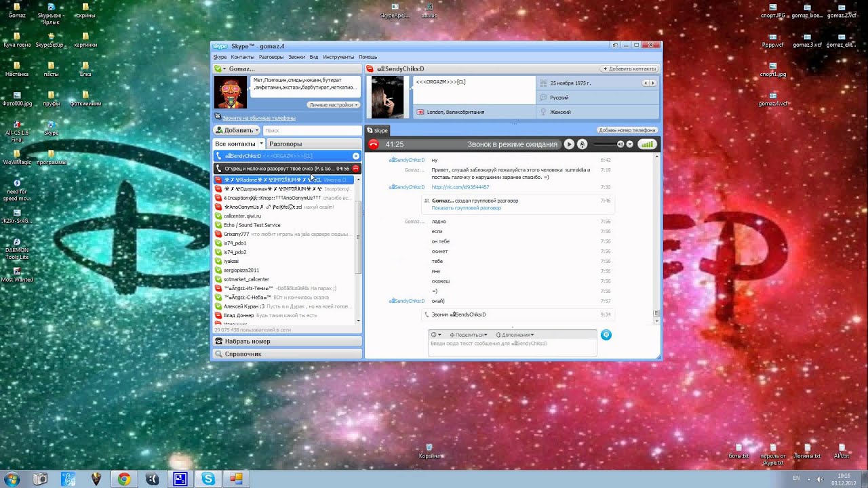Open Skype from taskbar
The height and width of the screenshot is (488, 868).
[x=208, y=479]
